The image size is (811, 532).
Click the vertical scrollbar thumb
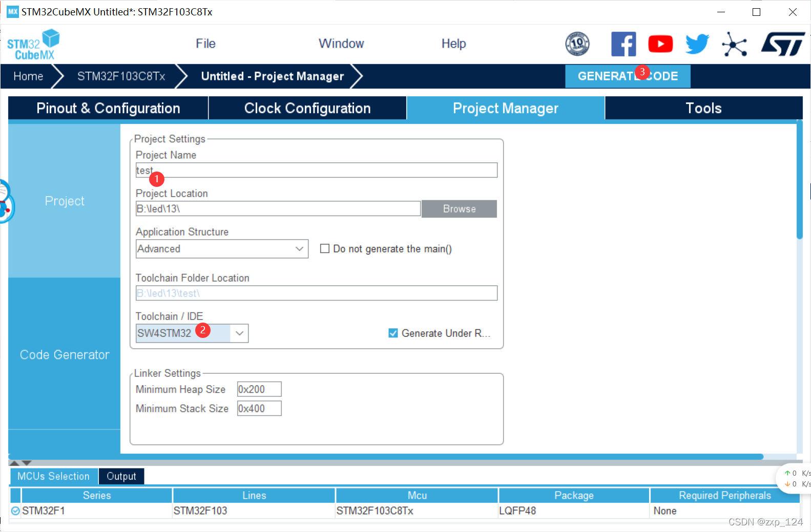pos(800,179)
